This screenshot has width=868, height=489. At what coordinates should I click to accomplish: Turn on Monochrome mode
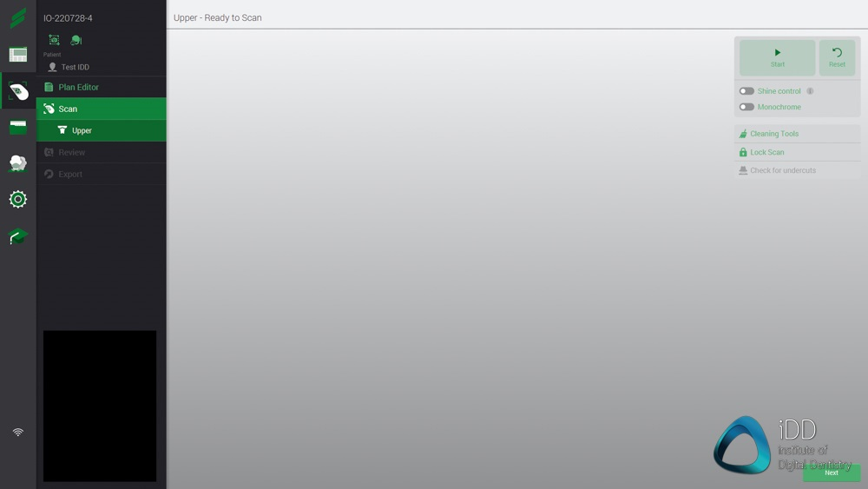click(746, 107)
